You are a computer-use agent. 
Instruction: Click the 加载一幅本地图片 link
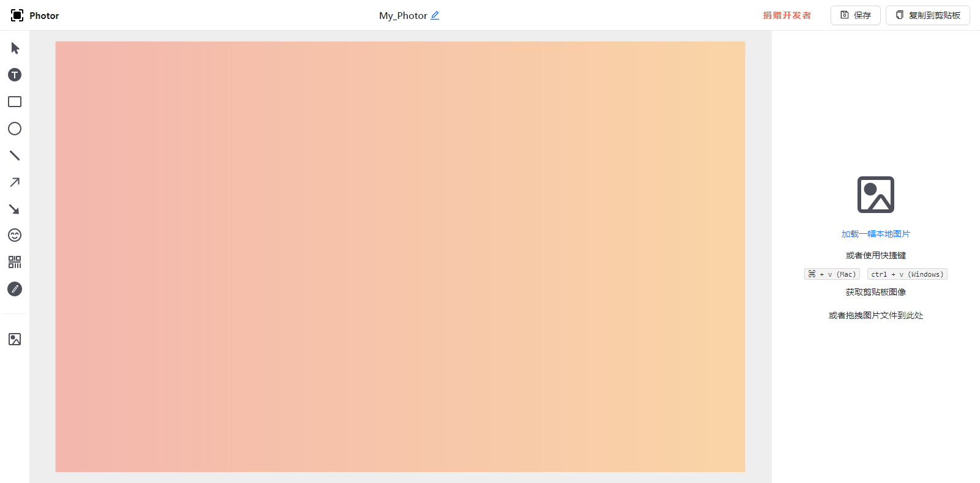[875, 234]
